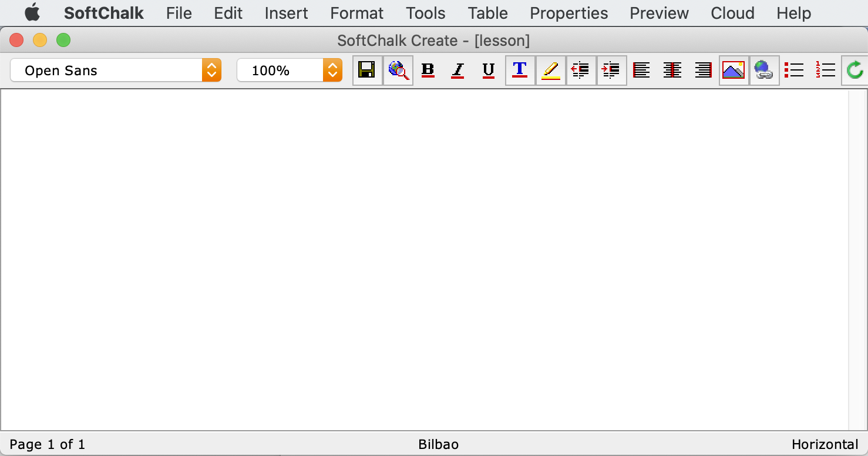Open the Properties menu
868x456 pixels.
click(x=568, y=13)
